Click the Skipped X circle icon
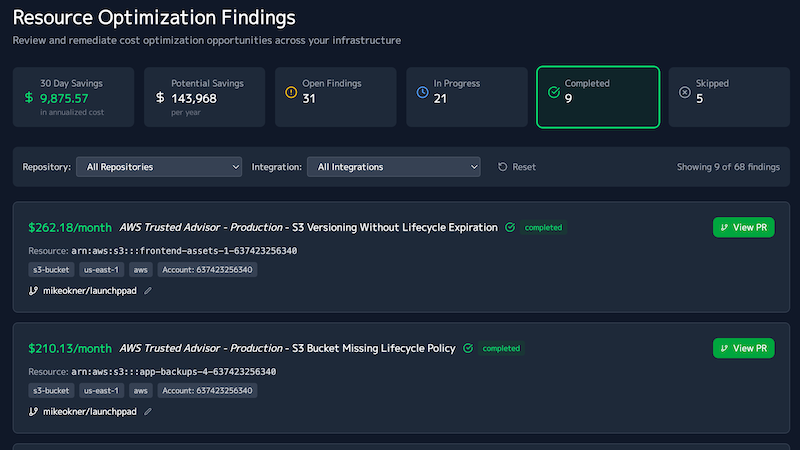The image size is (800, 450). 685,93
